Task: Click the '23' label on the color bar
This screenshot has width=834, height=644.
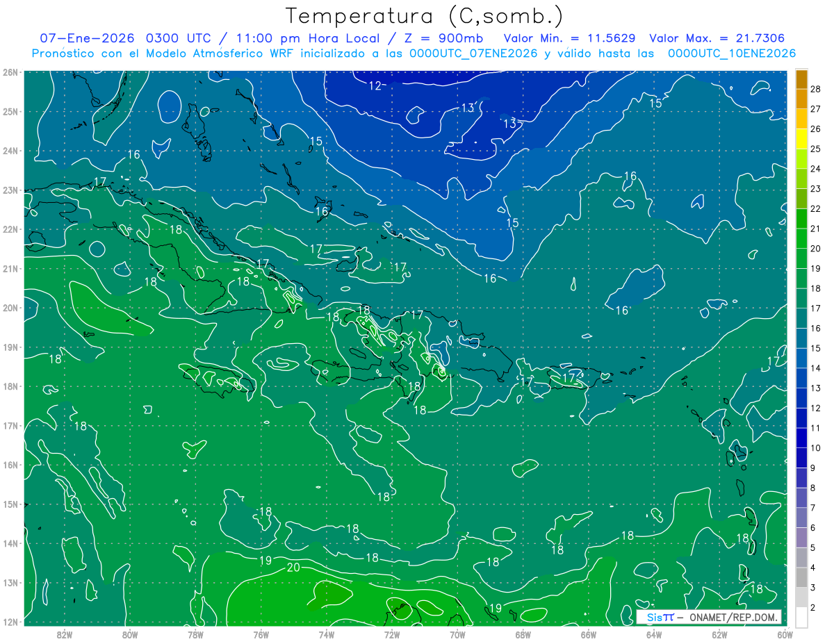Action: click(x=816, y=189)
